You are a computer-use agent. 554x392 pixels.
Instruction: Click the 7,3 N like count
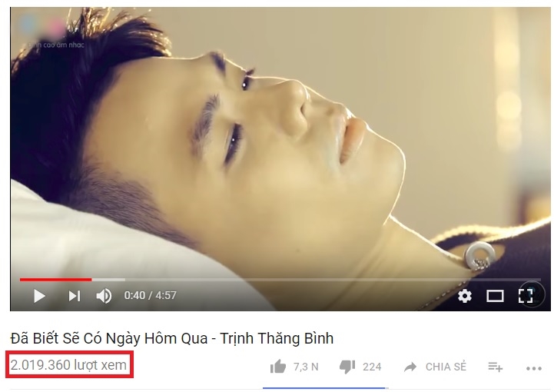pos(306,367)
